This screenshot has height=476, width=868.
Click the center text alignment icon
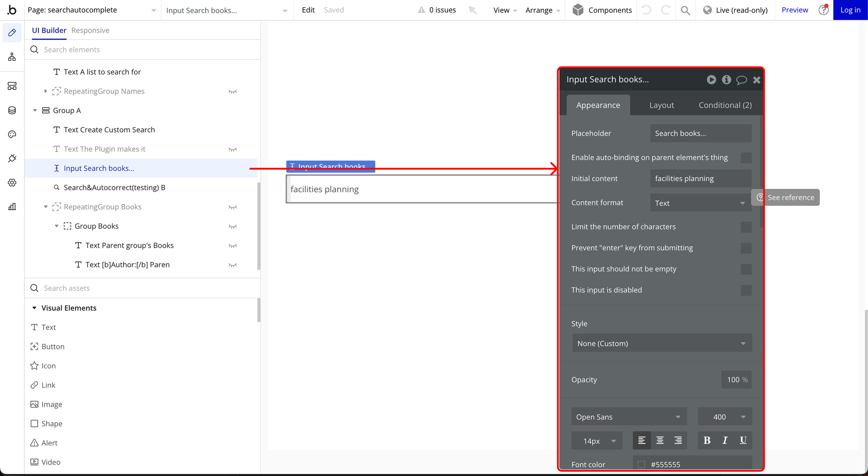click(x=660, y=440)
